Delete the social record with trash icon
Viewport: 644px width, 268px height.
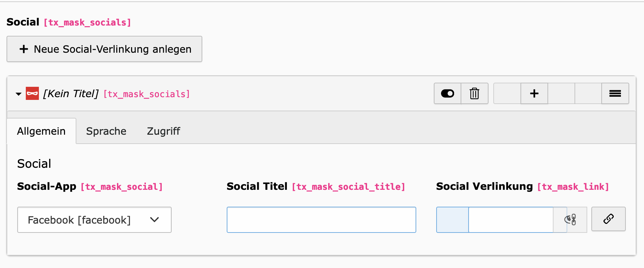(x=474, y=93)
